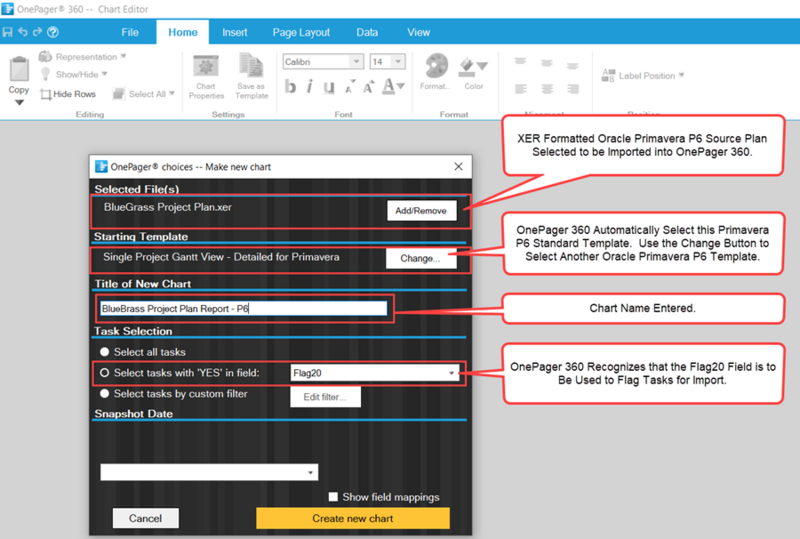The height and width of the screenshot is (539, 800).
Task: Open Label Position options
Action: pos(643,76)
